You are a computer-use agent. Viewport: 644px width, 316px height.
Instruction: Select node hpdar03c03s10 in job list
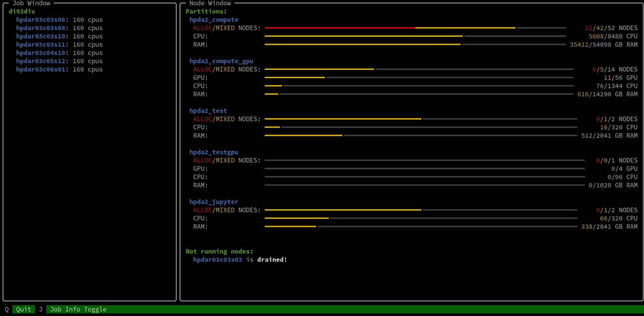(x=41, y=36)
